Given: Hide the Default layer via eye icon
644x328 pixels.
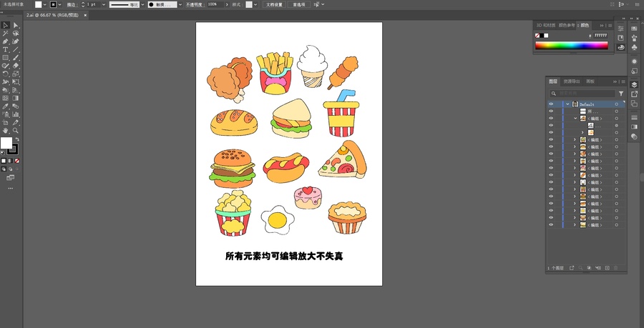Looking at the screenshot, I should (x=551, y=104).
